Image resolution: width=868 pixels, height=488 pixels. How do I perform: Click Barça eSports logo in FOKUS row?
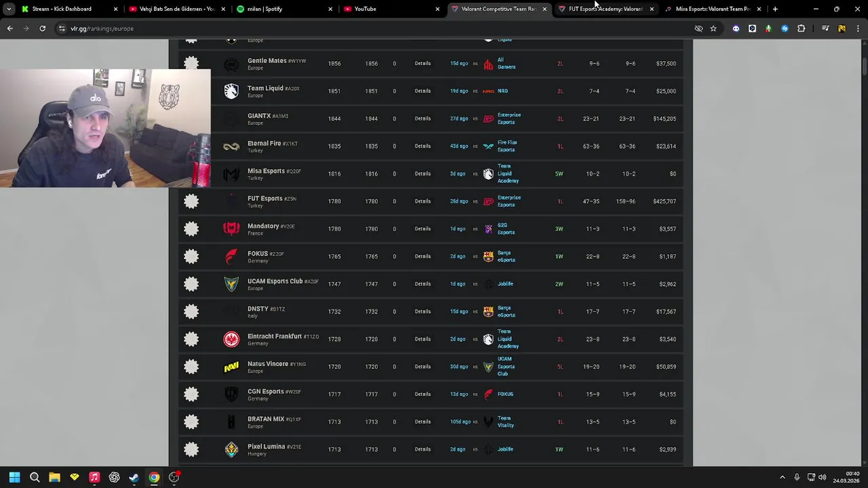(488, 256)
